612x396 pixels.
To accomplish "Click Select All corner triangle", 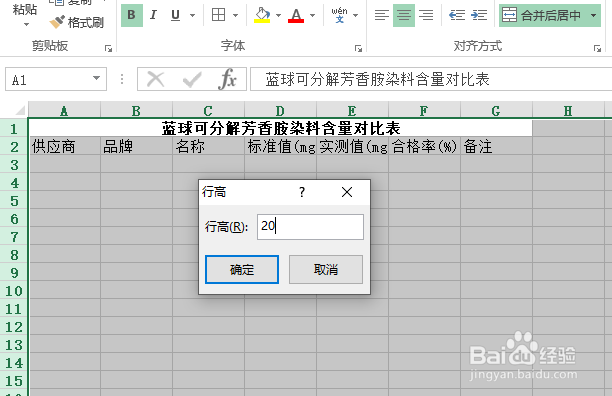I will click(20, 110).
